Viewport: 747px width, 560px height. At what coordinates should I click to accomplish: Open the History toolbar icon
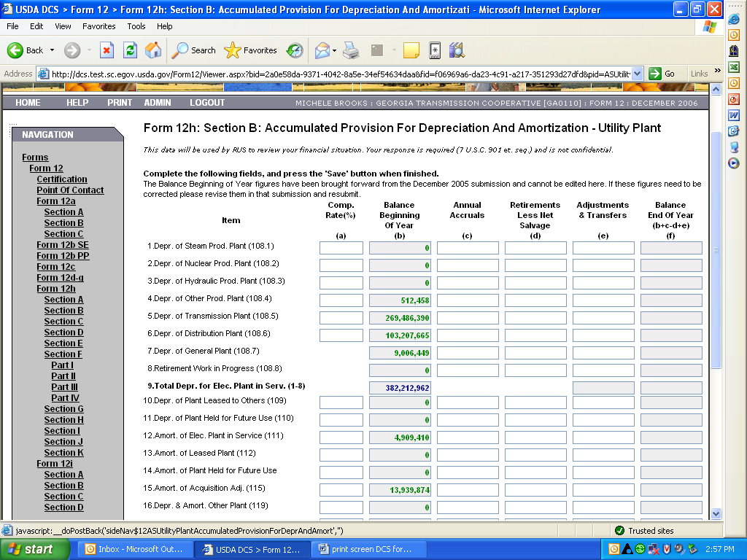pyautogui.click(x=295, y=50)
